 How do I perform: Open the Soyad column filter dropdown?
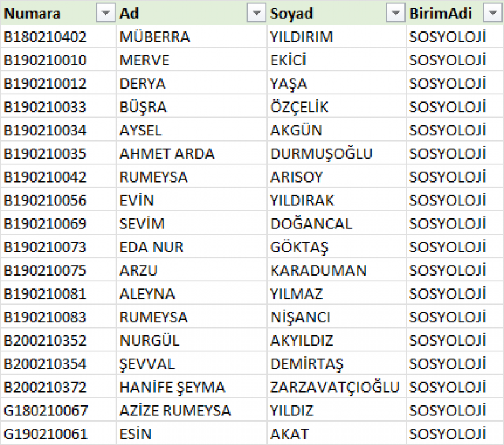(395, 13)
